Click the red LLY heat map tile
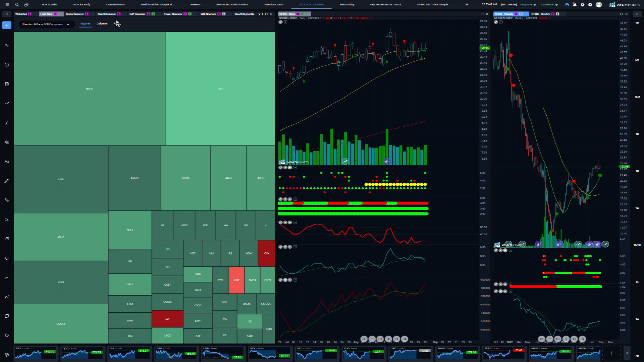Viewport: 644px width, 362px height. click(167, 319)
